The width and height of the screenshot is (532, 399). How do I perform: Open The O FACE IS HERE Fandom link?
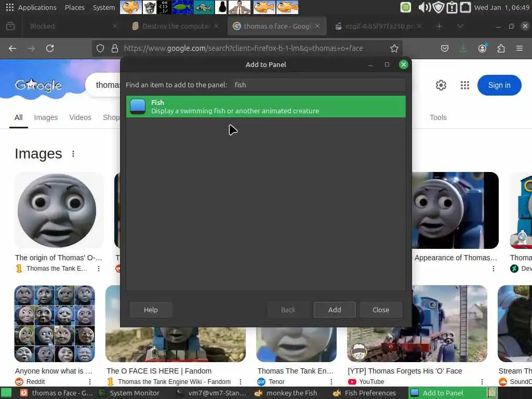click(159, 371)
